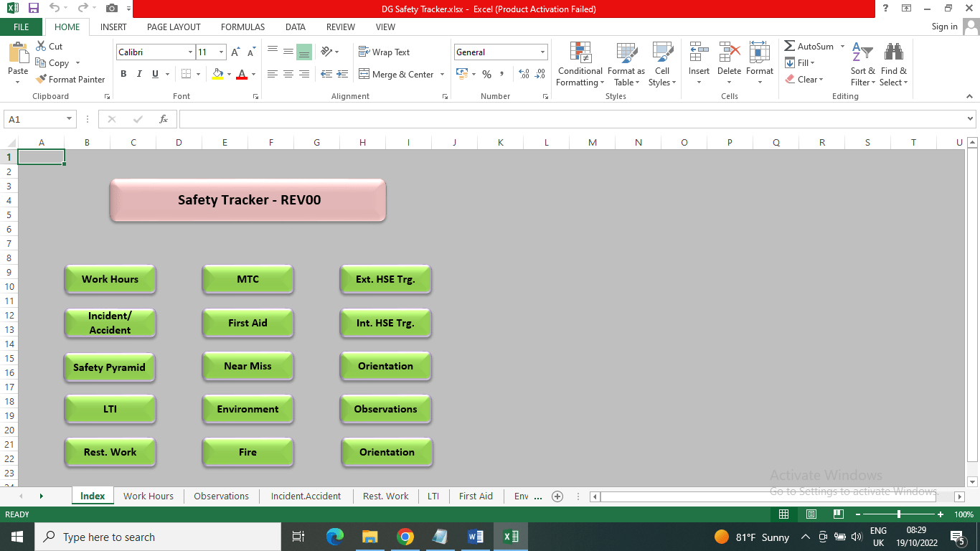980x551 pixels.
Task: Click the AutoSum sigma icon
Action: pyautogui.click(x=789, y=46)
